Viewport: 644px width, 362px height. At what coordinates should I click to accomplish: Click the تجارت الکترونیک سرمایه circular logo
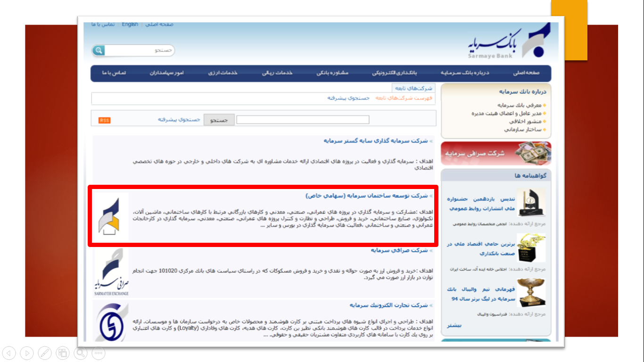111,322
